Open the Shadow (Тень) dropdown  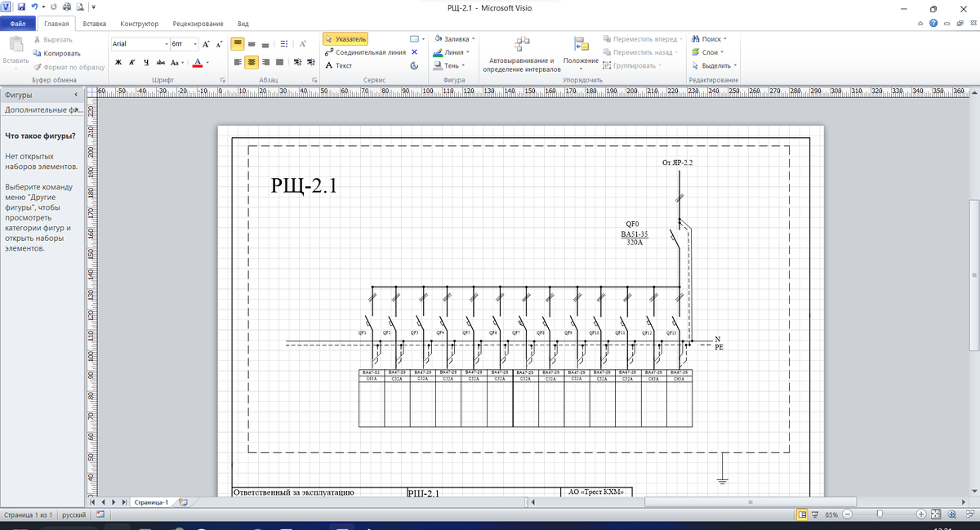[x=449, y=65]
